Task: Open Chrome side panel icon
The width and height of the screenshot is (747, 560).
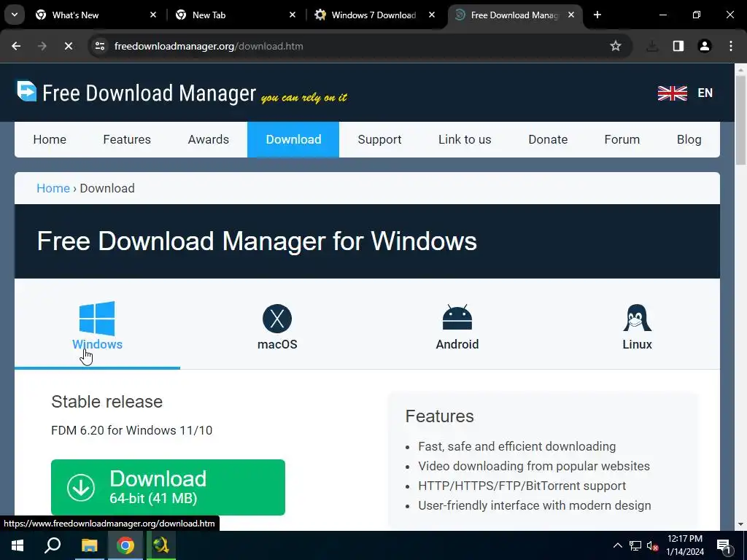Action: [678, 46]
